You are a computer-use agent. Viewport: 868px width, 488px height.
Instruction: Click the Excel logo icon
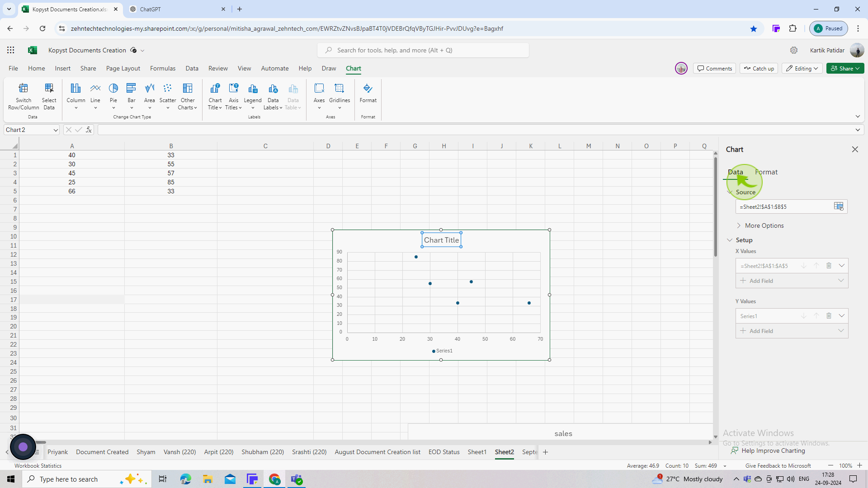[33, 50]
